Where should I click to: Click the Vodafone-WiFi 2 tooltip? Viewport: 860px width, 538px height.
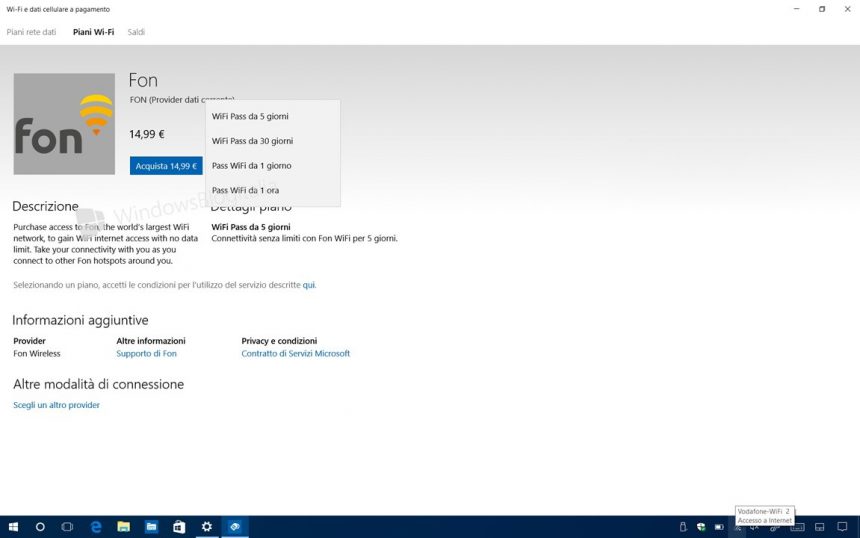click(x=765, y=516)
